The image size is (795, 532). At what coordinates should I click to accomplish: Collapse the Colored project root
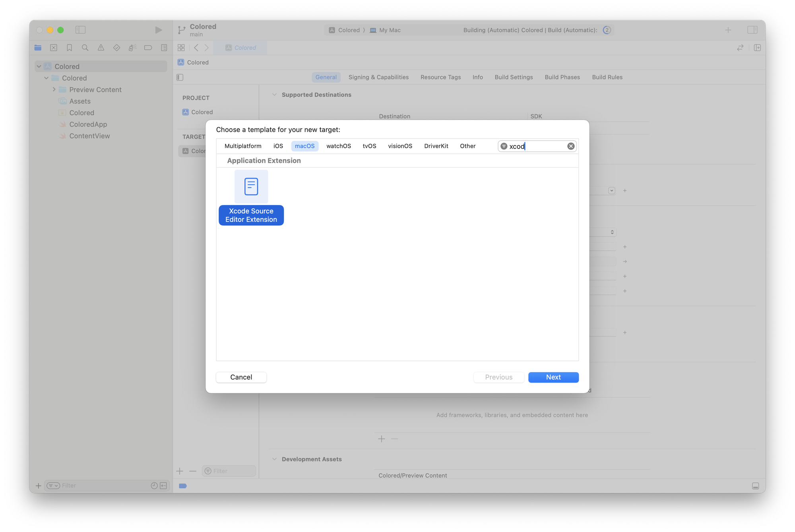[39, 66]
